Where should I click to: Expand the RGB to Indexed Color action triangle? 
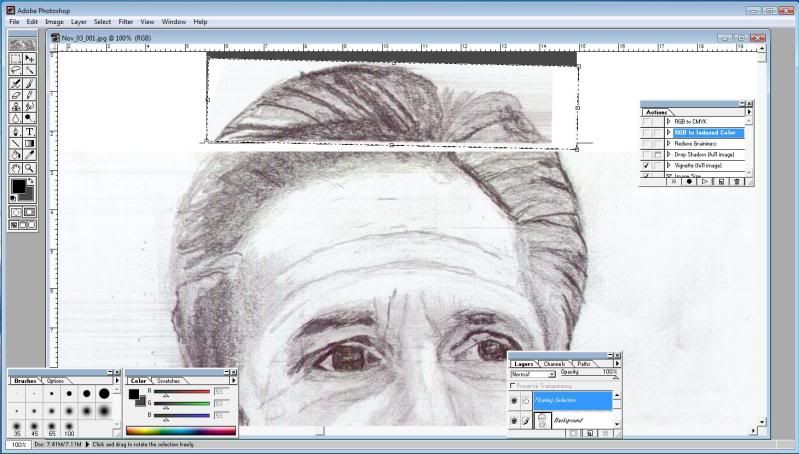tap(669, 132)
